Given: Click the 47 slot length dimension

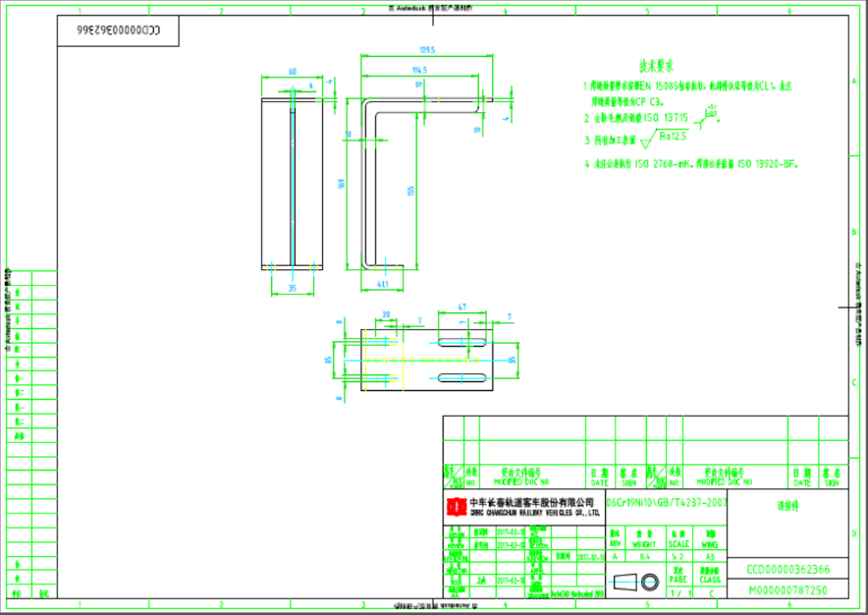Looking at the screenshot, I should click(x=462, y=307).
